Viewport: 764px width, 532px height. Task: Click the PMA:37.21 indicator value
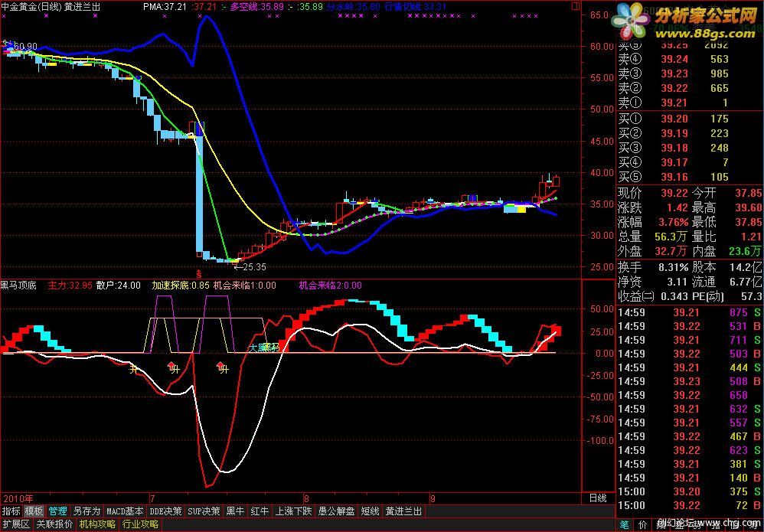click(165, 7)
